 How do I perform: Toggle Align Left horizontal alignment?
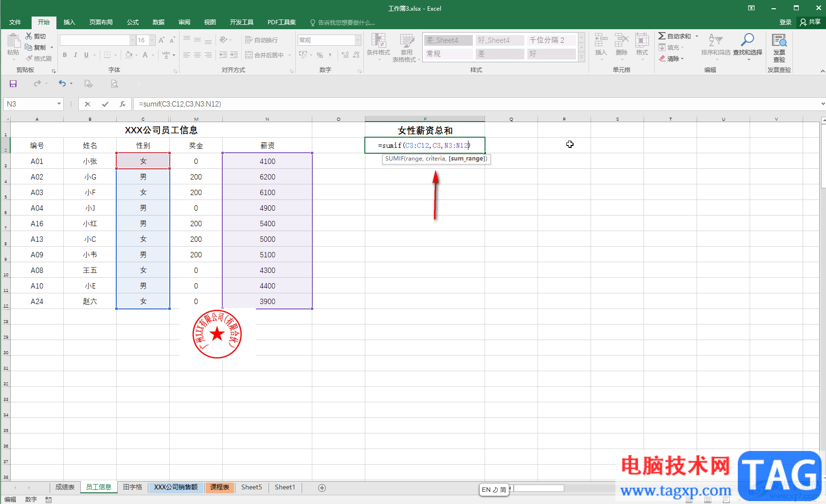tap(186, 55)
